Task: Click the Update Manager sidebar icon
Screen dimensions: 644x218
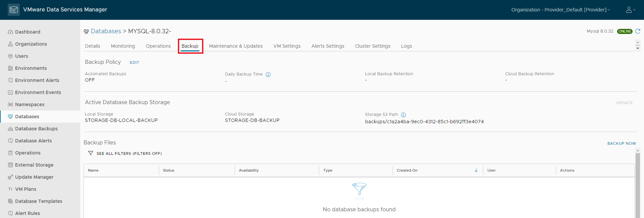Action: pos(10,177)
